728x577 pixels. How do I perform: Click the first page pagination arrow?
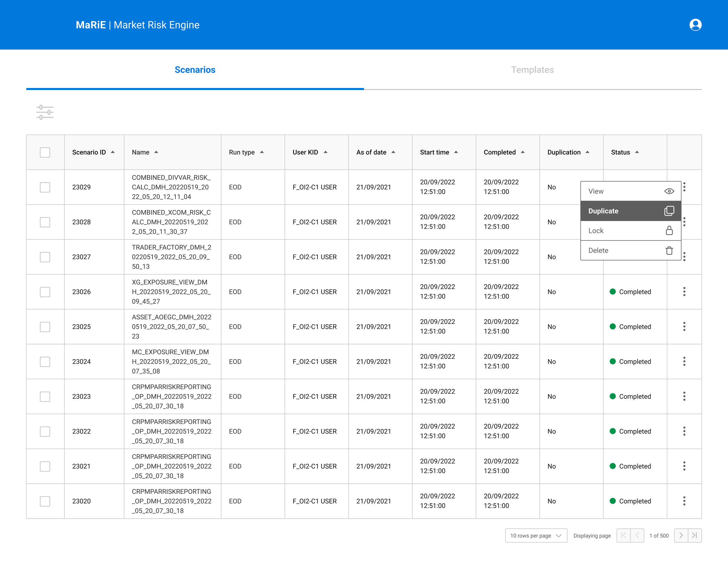pos(623,535)
